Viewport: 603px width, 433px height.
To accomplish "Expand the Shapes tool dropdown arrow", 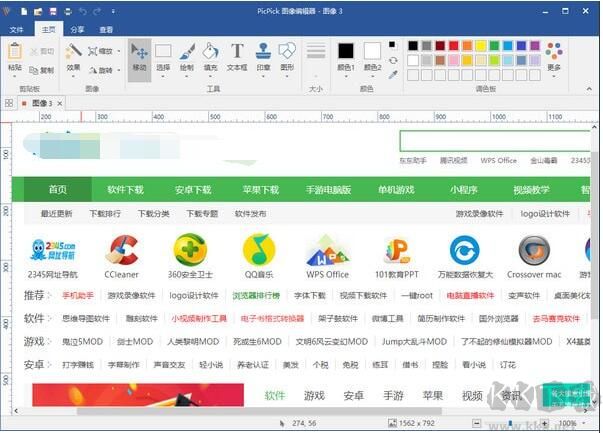I will pyautogui.click(x=287, y=76).
